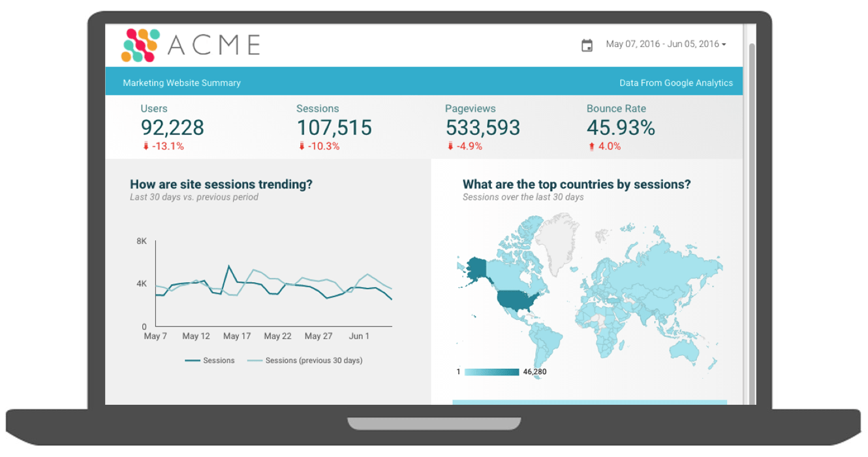
Task: Toggle the Sessions legend item in chart
Action: tap(210, 360)
